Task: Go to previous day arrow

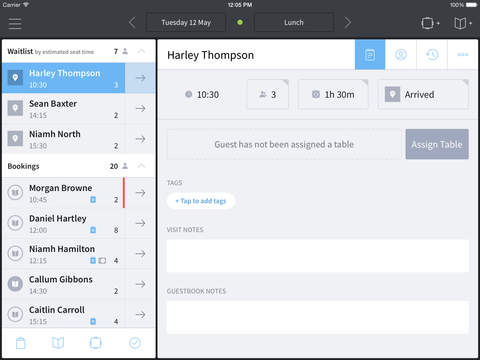Action: pyautogui.click(x=132, y=23)
